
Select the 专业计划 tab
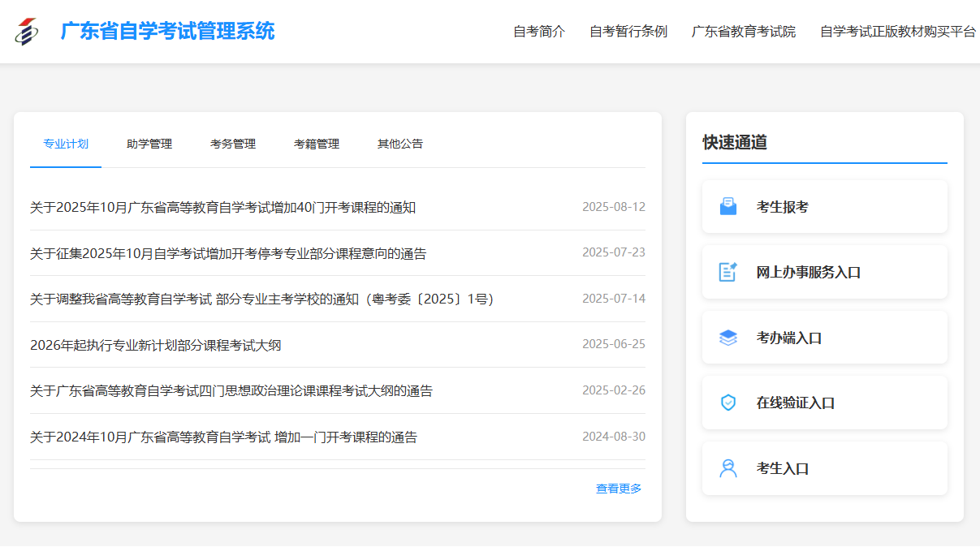(x=66, y=144)
